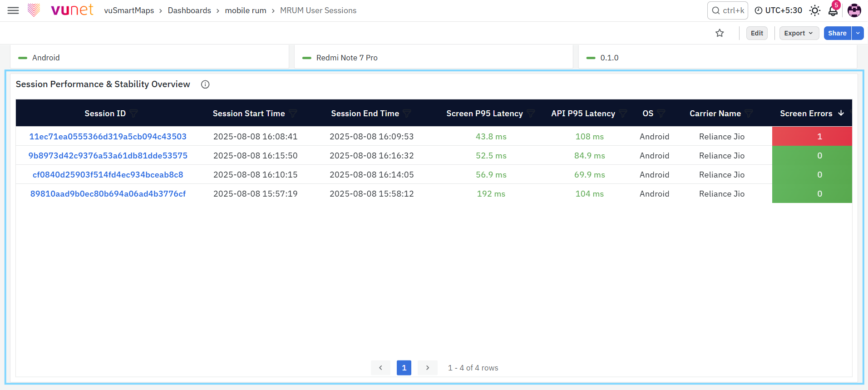Open the hamburger navigation menu

13,10
